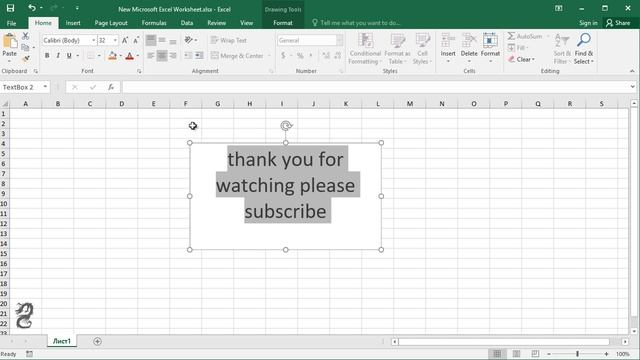Increase the font size
Screen dimensions: 640x360
125,40
